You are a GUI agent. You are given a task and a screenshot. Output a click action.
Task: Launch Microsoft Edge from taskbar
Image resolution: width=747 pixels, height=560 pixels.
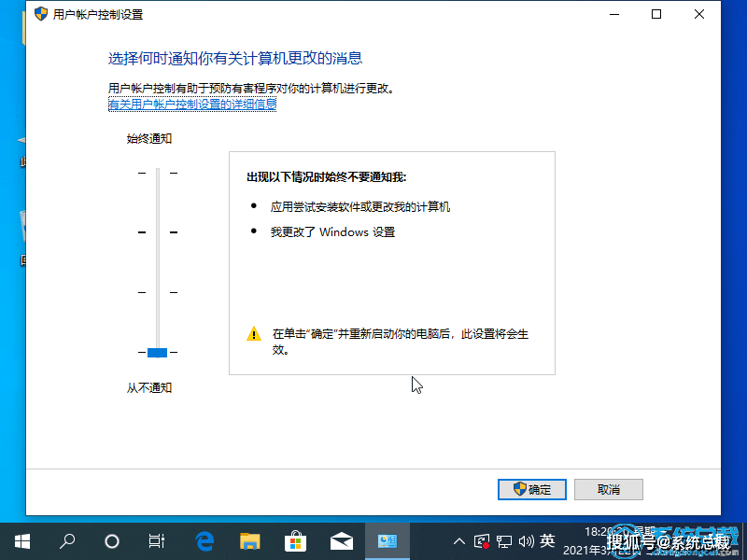coord(204,541)
